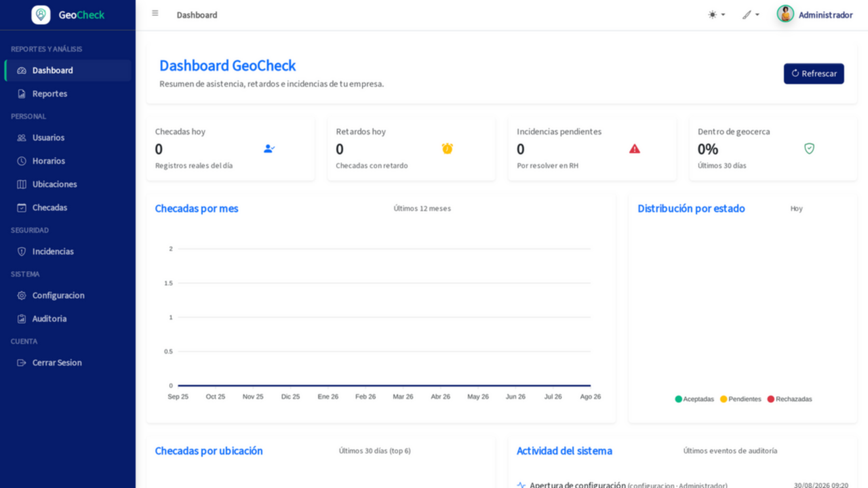Click the Reportes document icon
This screenshot has height=488, width=868.
22,94
